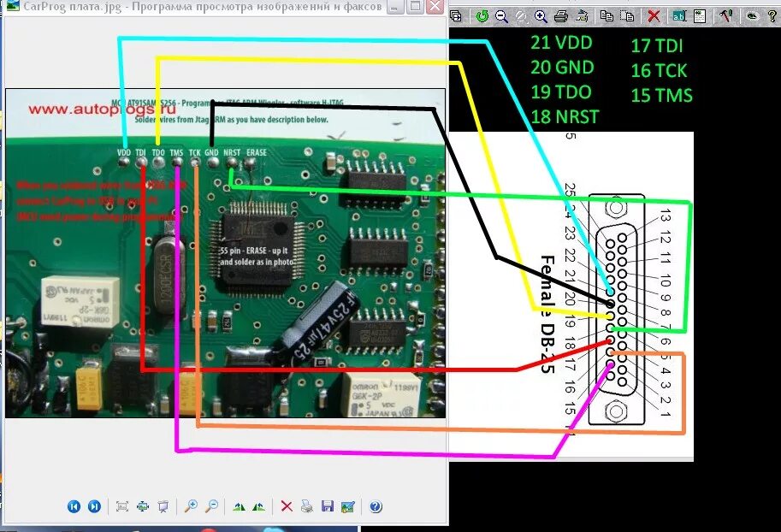
Task: Zoom in with the plus magnifier in the bottom toolbar
Action: [191, 506]
